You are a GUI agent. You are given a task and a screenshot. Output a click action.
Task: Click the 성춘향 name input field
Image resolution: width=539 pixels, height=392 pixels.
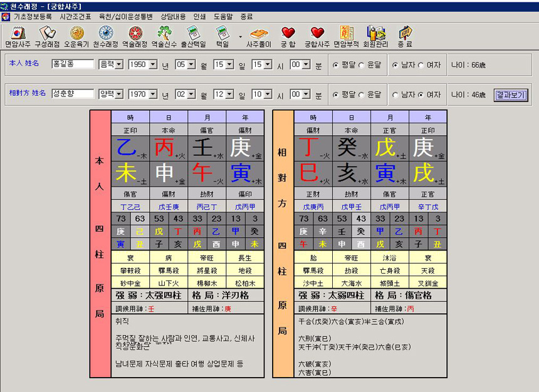click(x=73, y=94)
